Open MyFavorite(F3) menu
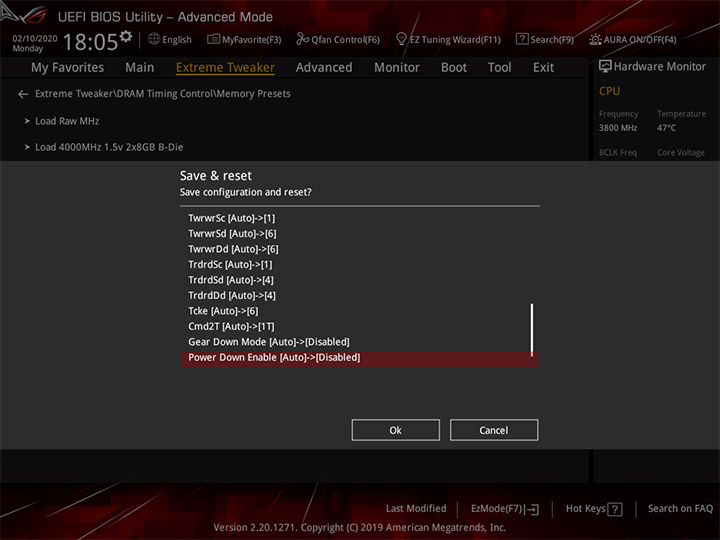This screenshot has width=720, height=540. (x=252, y=40)
